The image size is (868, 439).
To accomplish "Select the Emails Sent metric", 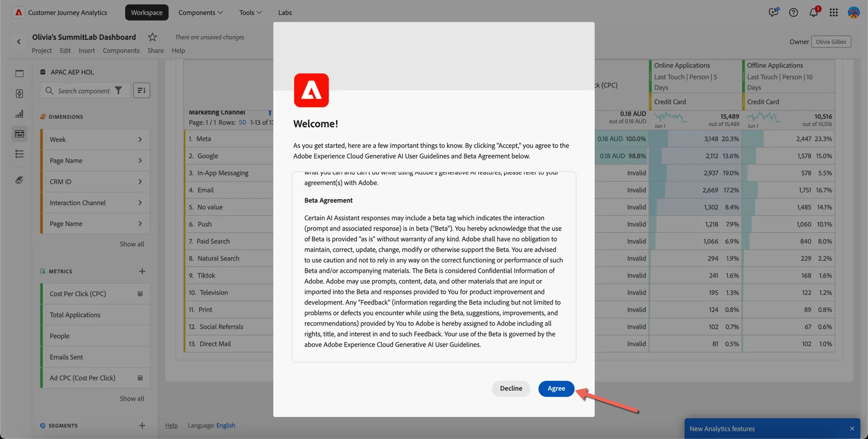I will click(95, 357).
